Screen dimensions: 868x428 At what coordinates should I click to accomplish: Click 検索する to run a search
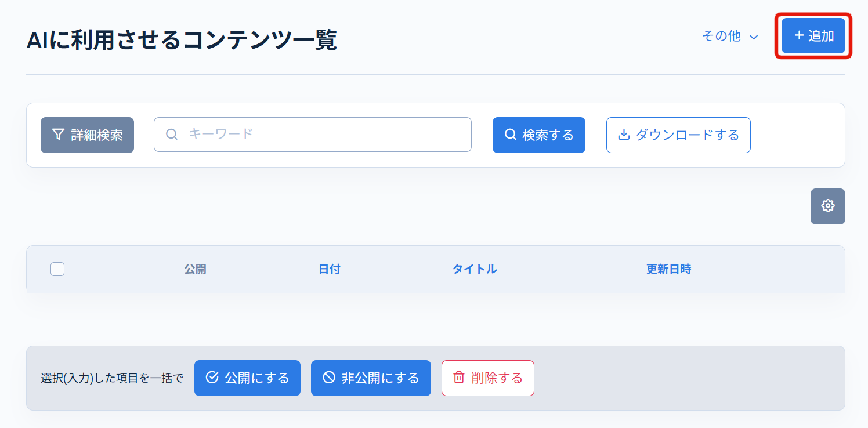point(538,134)
